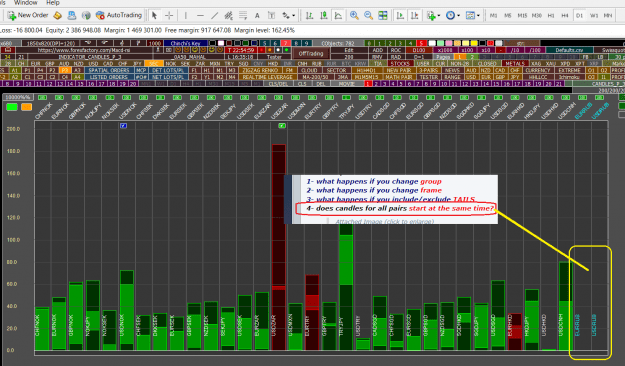
Task: Pick the light green color swatch
Action: point(440,43)
